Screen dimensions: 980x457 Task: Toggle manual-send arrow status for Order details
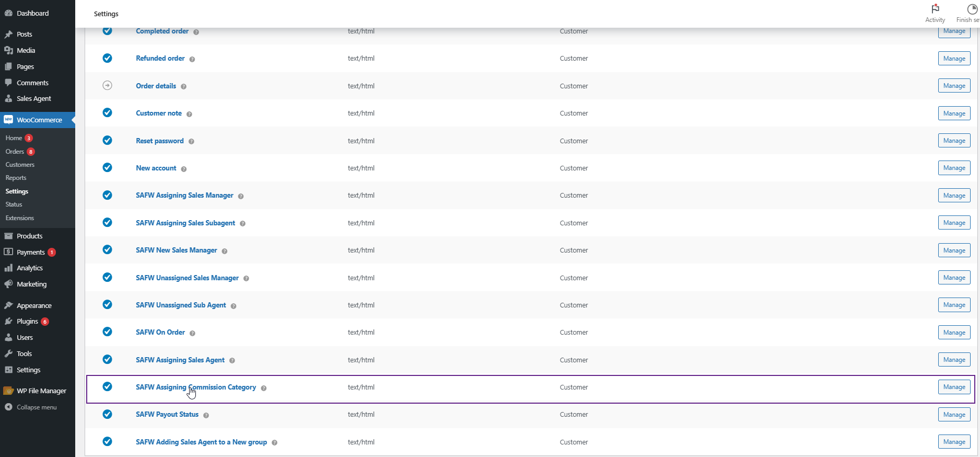click(x=107, y=85)
